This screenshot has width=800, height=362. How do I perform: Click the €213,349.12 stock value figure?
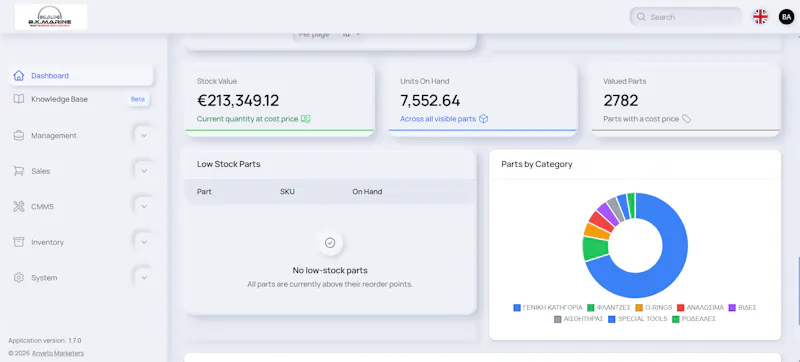238,100
